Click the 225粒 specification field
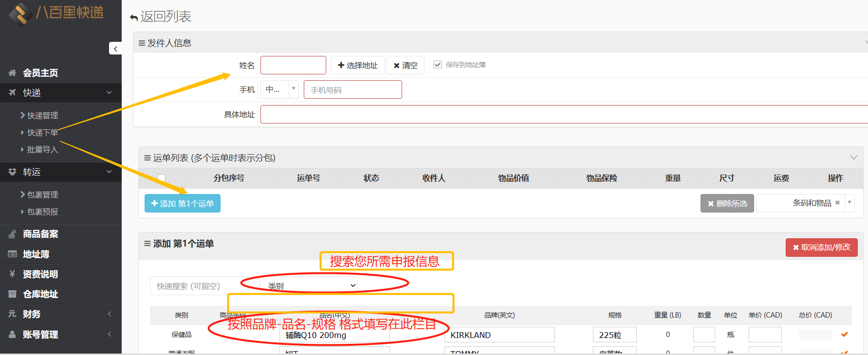 point(615,335)
